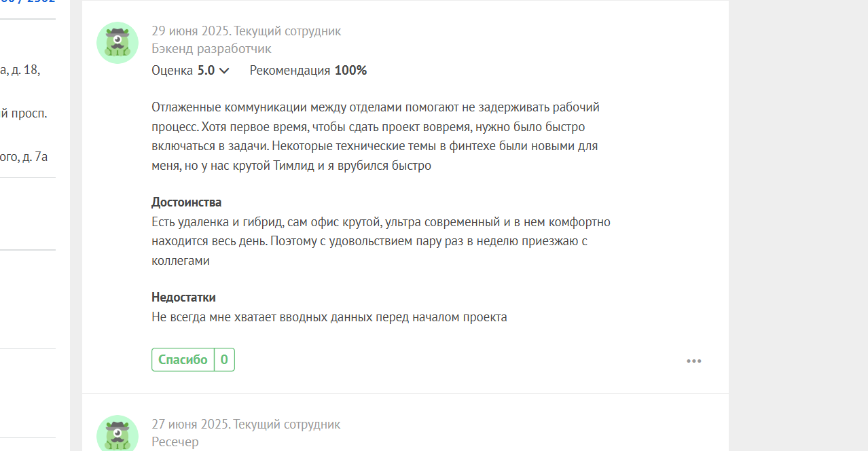The image size is (868, 451).
Task: Select the Бэкенд разработчик job title
Action: pyautogui.click(x=211, y=49)
